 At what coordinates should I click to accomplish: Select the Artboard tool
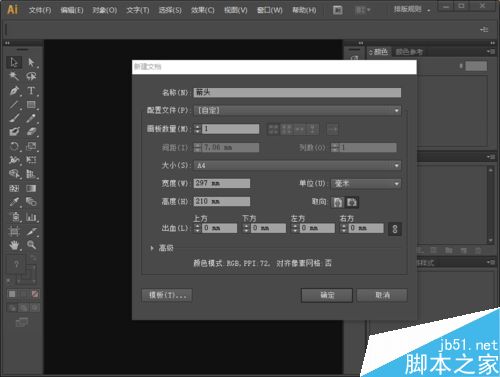[x=14, y=231]
